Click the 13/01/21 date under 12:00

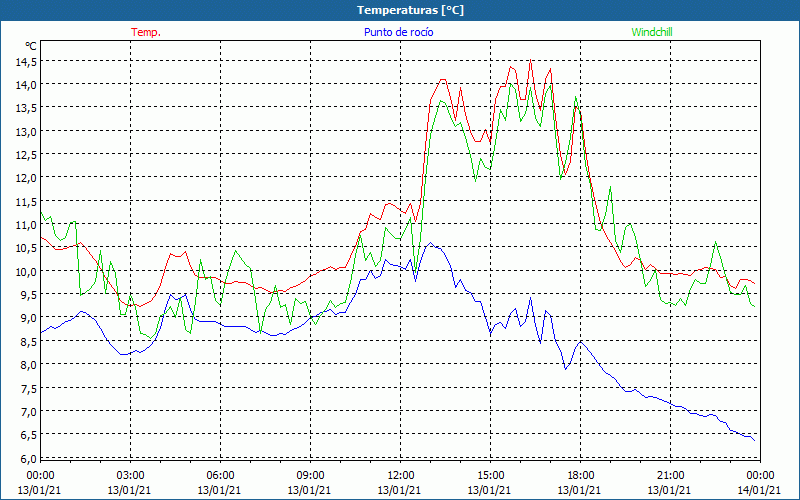click(399, 490)
